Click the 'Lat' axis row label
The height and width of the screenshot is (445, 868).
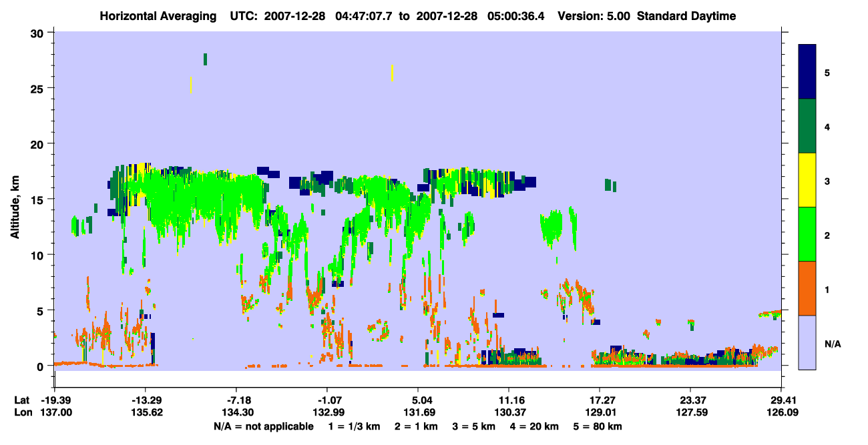point(22,400)
